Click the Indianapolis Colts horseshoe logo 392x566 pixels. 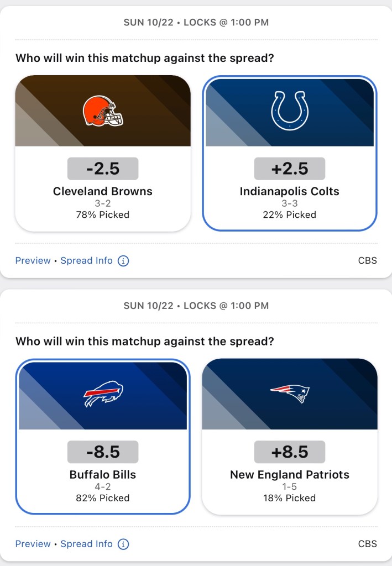coord(290,111)
